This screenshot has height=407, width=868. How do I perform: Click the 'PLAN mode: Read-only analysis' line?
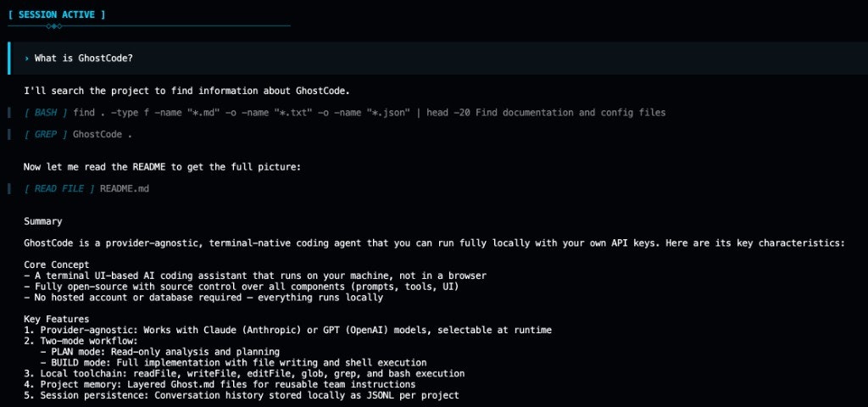point(159,352)
